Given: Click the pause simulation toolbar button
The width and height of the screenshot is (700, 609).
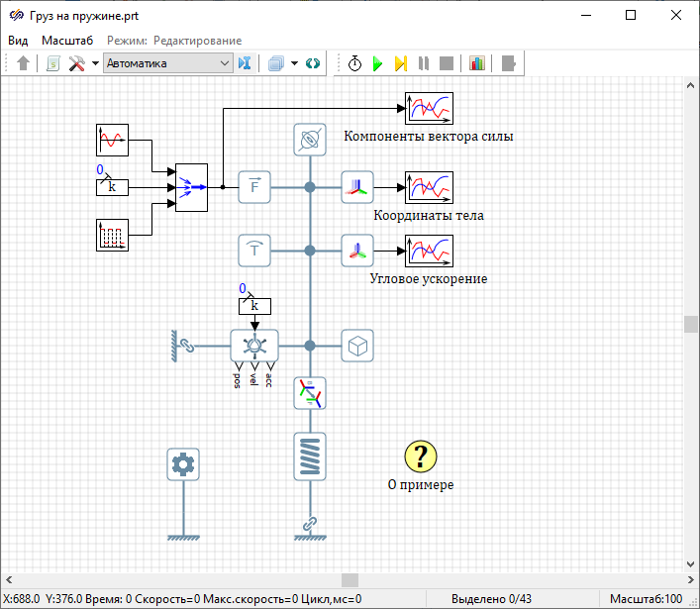Looking at the screenshot, I should [424, 63].
